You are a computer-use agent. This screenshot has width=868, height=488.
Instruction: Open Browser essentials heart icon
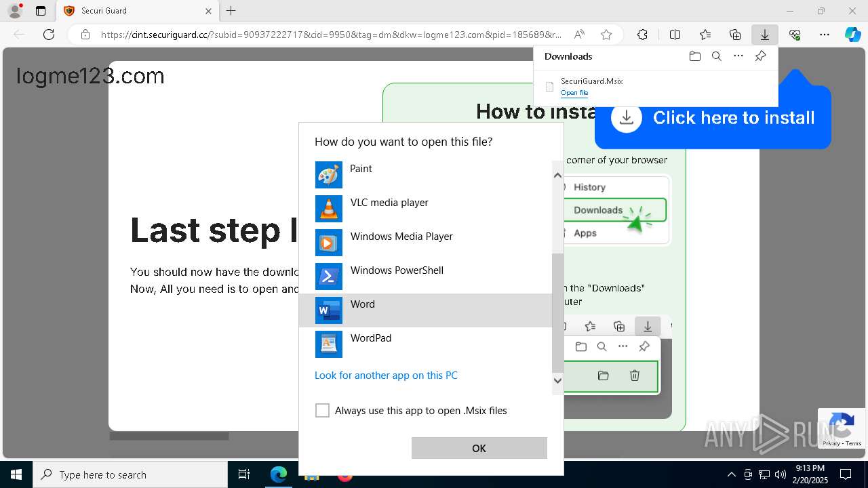coord(795,35)
